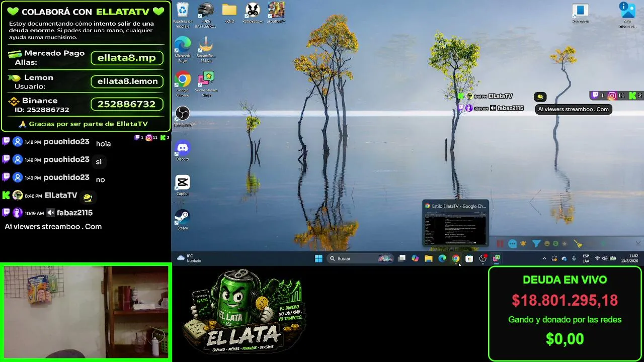Screen dimensions: 644x362
Task: Open the weather widget showing 8°C Nublado
Action: [x=189, y=258]
